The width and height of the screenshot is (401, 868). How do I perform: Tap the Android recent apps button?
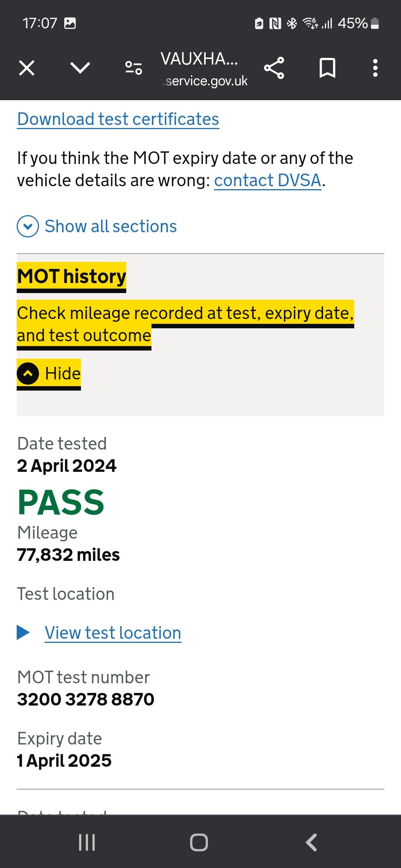coord(87,842)
